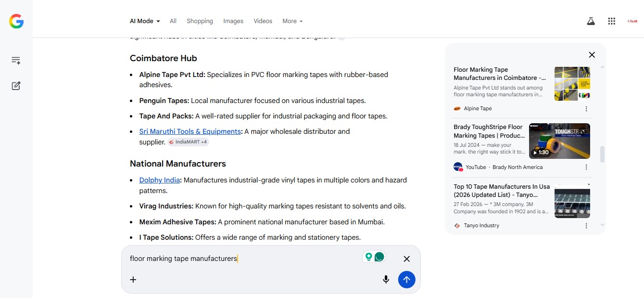
Task: Expand the More menu
Action: click(x=292, y=21)
